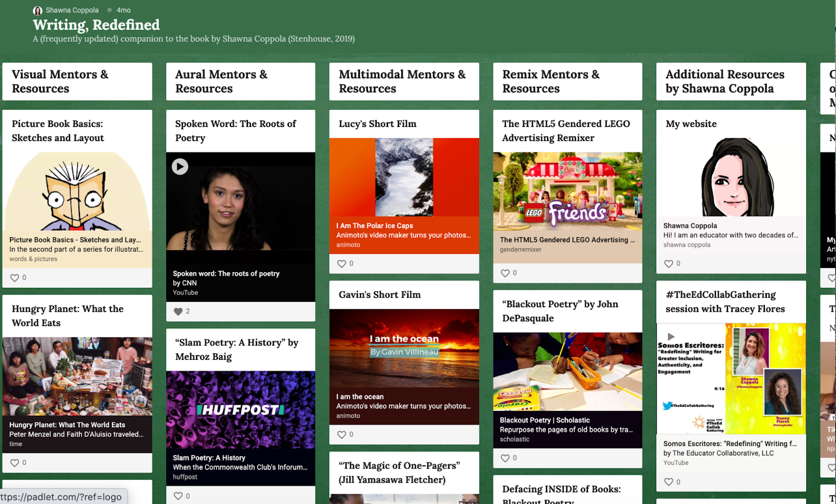The width and height of the screenshot is (836, 504).
Task: Like the HTML5 Gendered LEGO post
Action: pos(505,273)
